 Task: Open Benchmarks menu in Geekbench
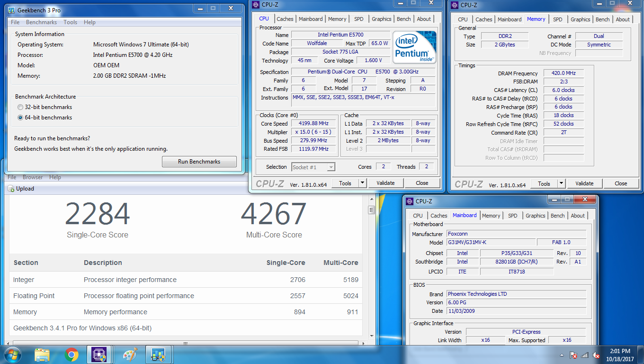tap(41, 22)
